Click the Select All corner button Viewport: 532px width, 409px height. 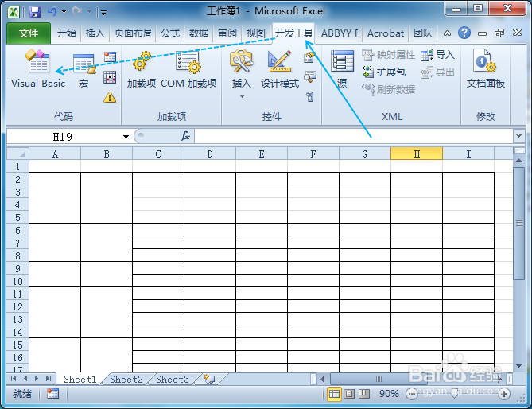click(x=18, y=154)
